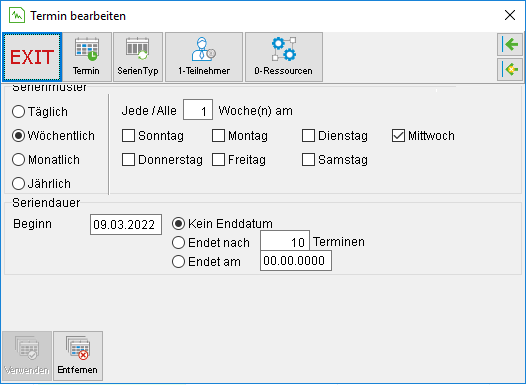Uncheck the Mittwoch checkbox
Screen dimensions: 526x385
pyautogui.click(x=398, y=136)
